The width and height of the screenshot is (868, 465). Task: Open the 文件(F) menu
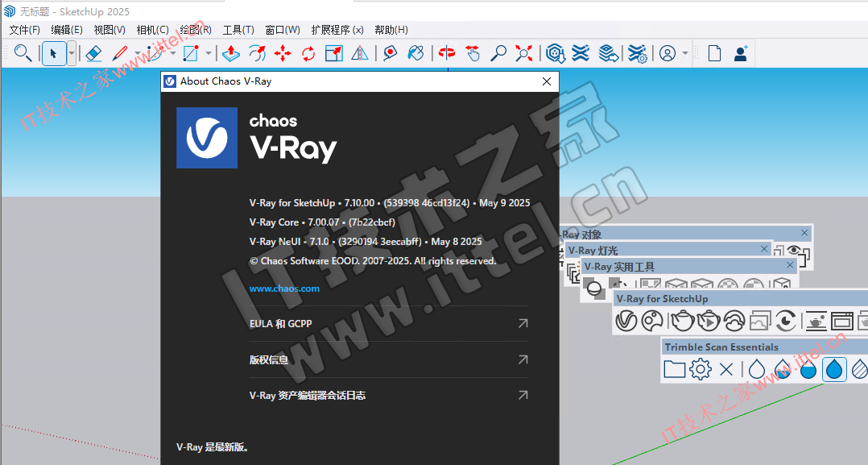[x=25, y=30]
